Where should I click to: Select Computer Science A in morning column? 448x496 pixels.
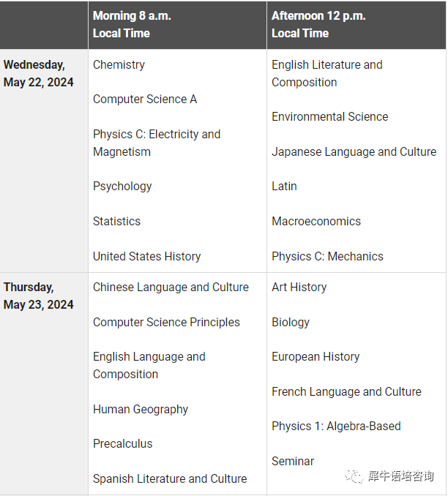tap(145, 99)
